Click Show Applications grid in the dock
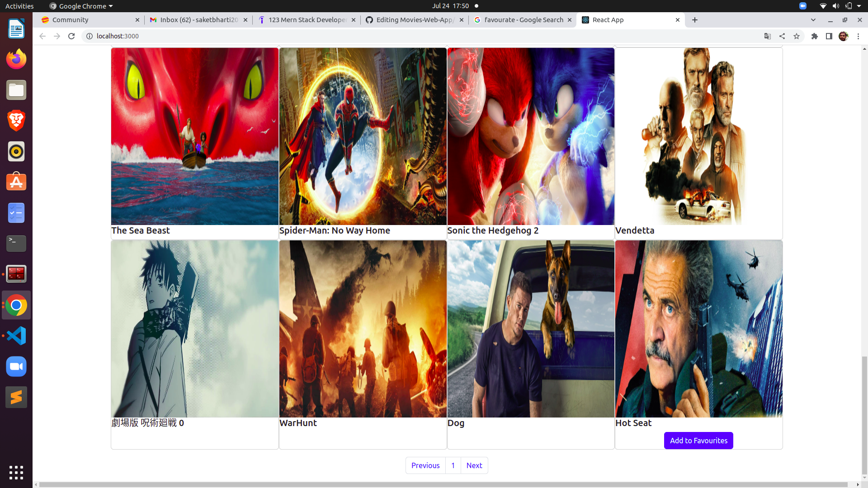Image resolution: width=868 pixels, height=488 pixels. click(16, 473)
